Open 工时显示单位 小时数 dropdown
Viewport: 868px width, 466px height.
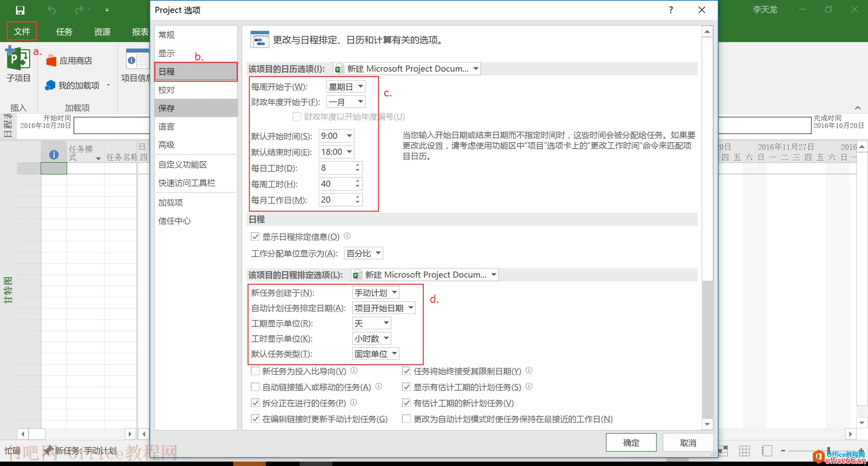372,338
